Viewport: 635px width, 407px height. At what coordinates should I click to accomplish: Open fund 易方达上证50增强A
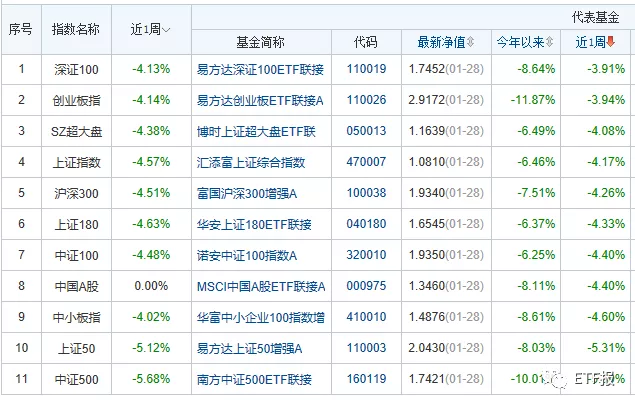(249, 348)
